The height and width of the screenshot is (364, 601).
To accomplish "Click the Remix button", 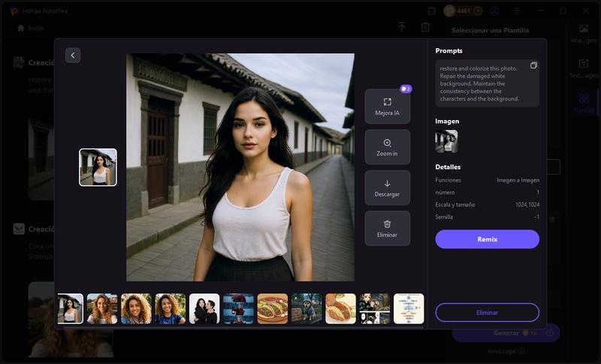I will [487, 239].
